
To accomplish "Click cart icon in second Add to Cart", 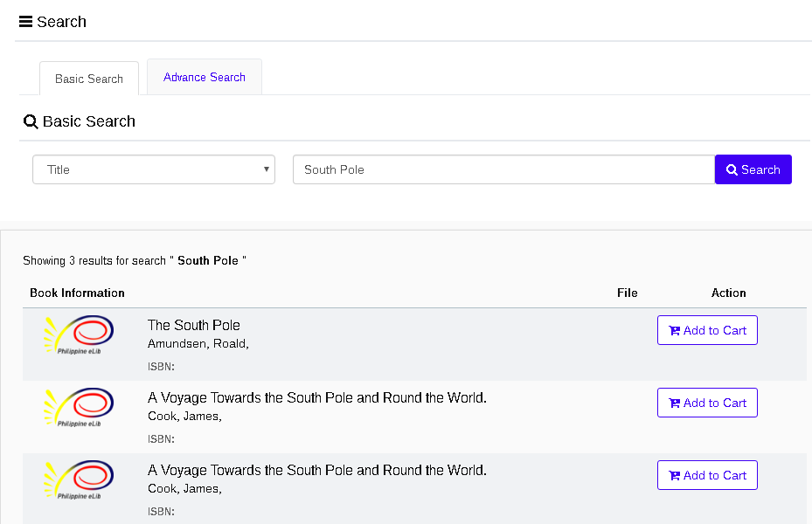I will (x=674, y=403).
